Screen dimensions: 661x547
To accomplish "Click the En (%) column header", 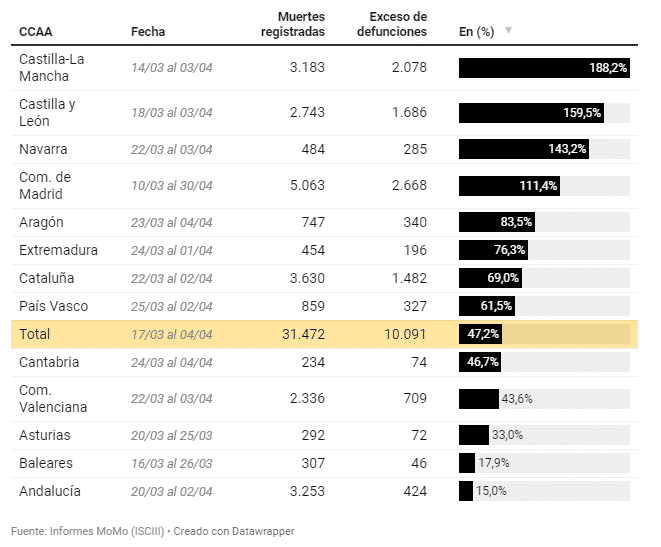I will coord(476,31).
